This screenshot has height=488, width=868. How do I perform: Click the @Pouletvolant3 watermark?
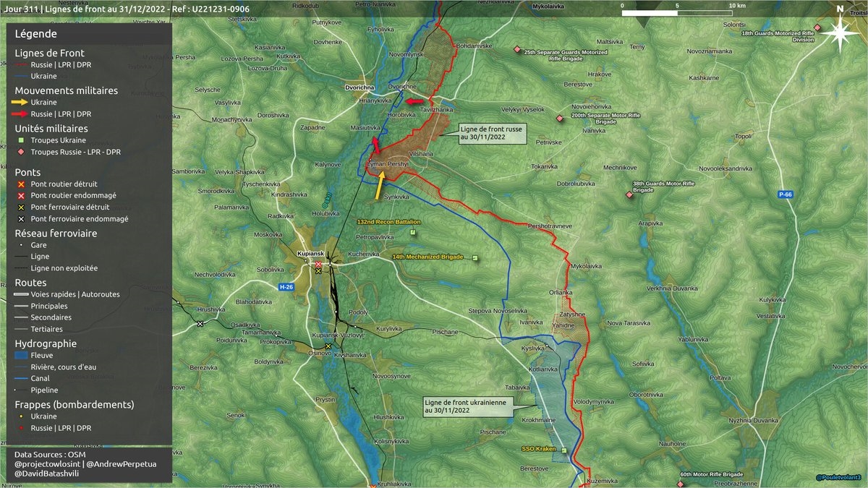tap(838, 477)
